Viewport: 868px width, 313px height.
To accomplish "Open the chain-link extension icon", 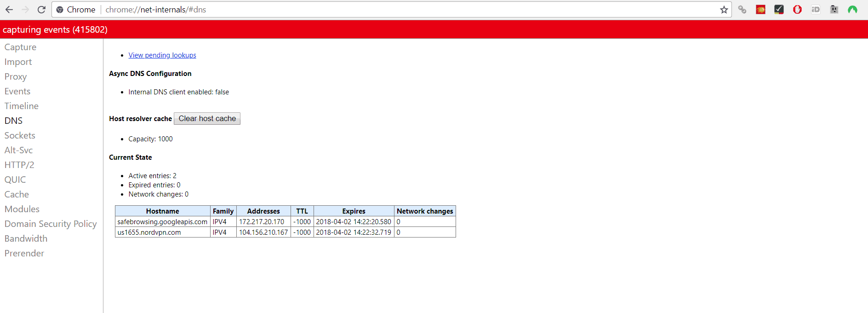I will tap(742, 9).
